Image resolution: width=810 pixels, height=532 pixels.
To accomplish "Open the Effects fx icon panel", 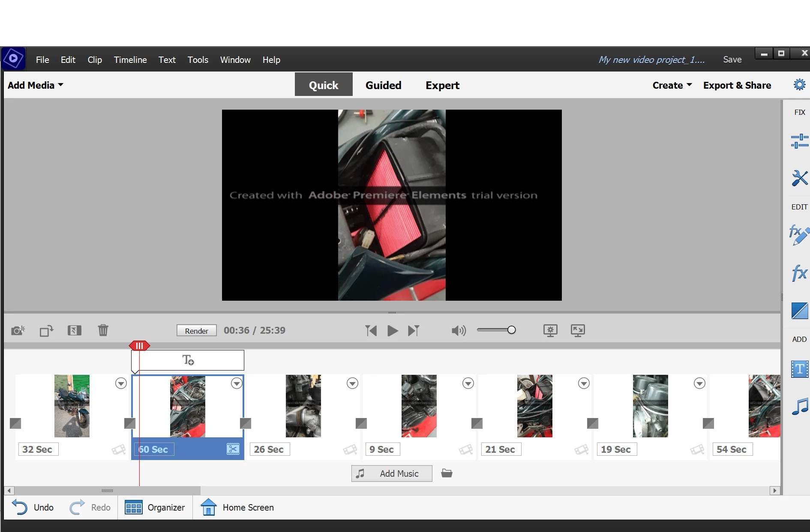I will [799, 272].
